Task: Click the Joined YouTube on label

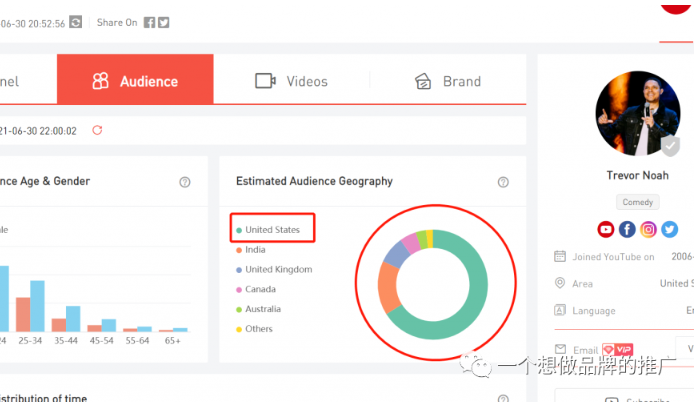Action: [x=613, y=257]
